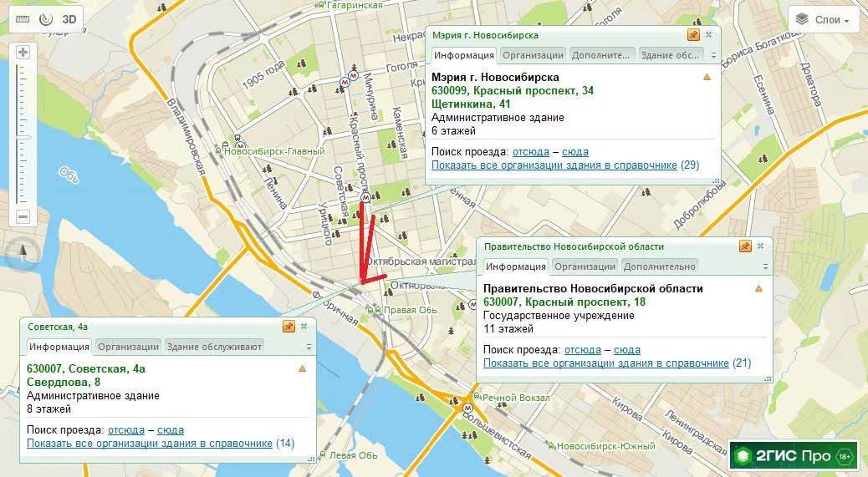The height and width of the screenshot is (477, 868).
Task: Click Новосибирск-Южный station marker
Action: tap(551, 445)
